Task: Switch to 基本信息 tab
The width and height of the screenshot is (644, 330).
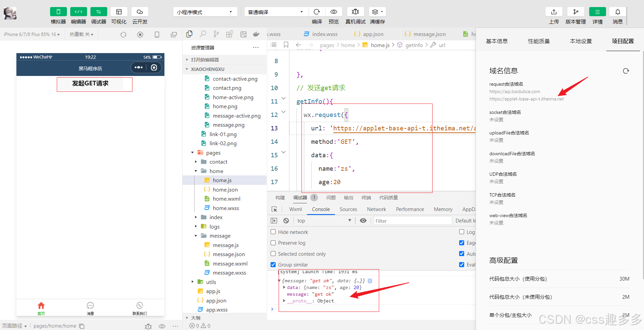Action: click(497, 41)
